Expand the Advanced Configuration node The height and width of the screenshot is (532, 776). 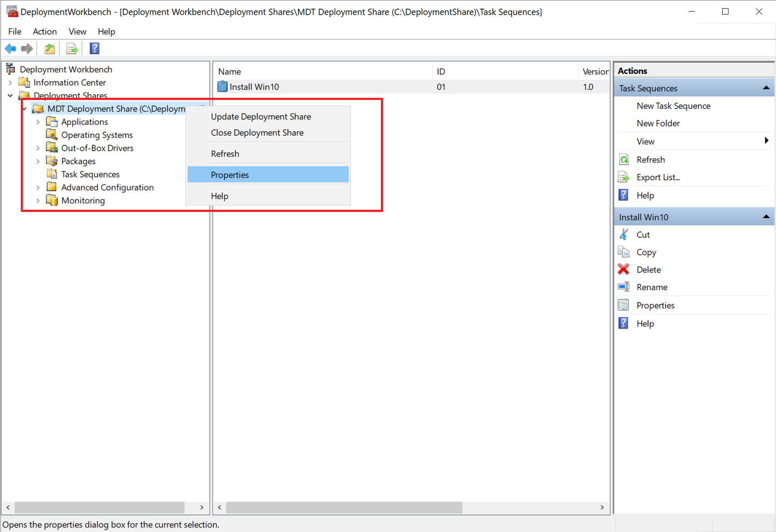pos(38,187)
